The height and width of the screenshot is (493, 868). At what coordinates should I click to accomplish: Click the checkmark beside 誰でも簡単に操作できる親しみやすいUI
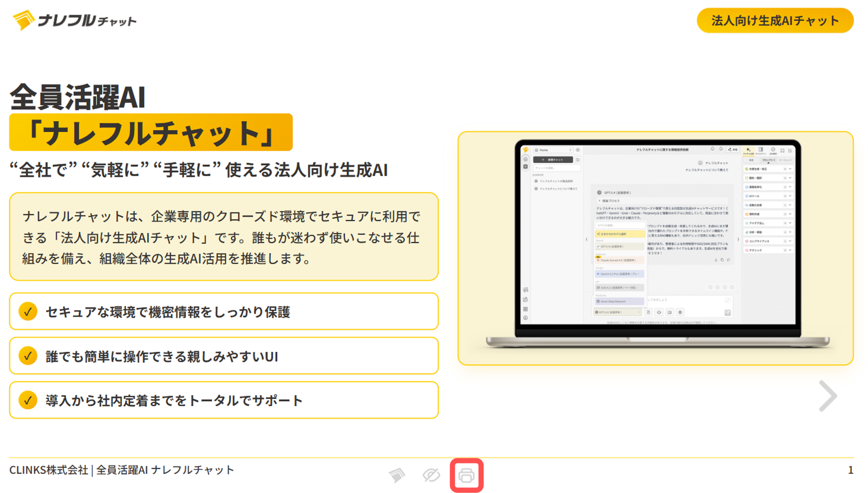tap(28, 356)
